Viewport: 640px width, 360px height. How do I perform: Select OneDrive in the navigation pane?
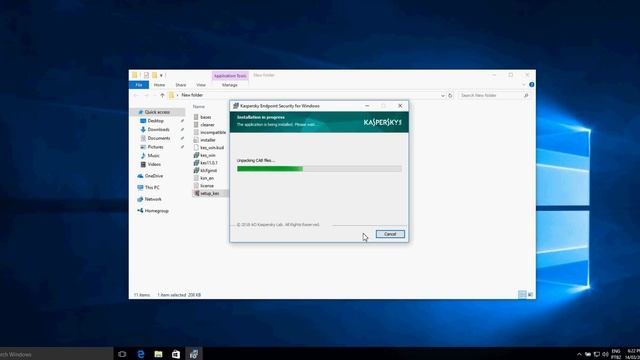(153, 176)
